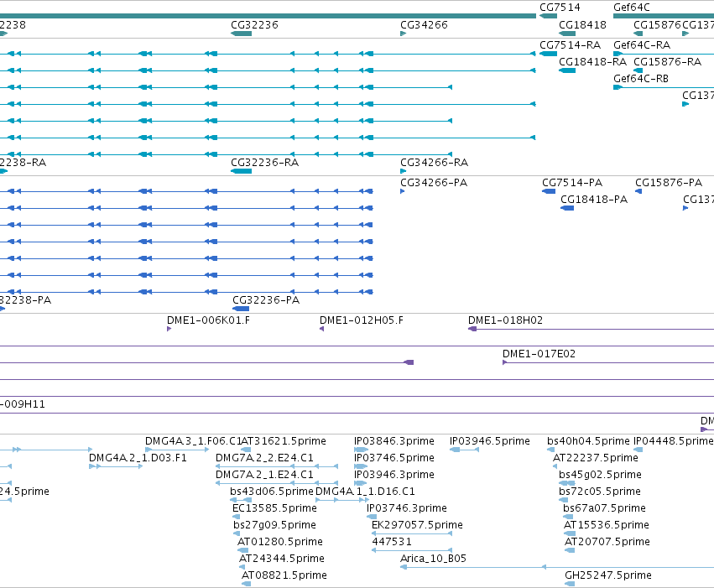714x588 pixels.
Task: Select the CG34266-RA transcript label
Action: 434,163
